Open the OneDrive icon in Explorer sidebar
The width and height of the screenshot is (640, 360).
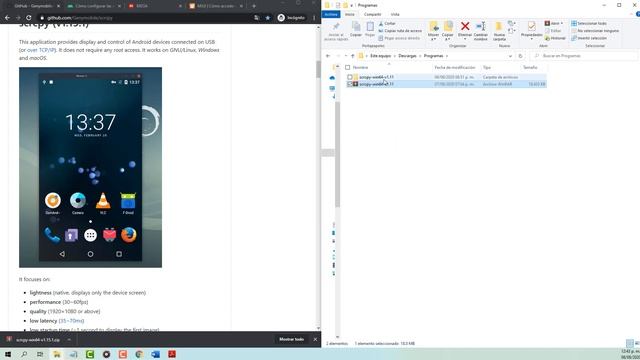pos(332,78)
